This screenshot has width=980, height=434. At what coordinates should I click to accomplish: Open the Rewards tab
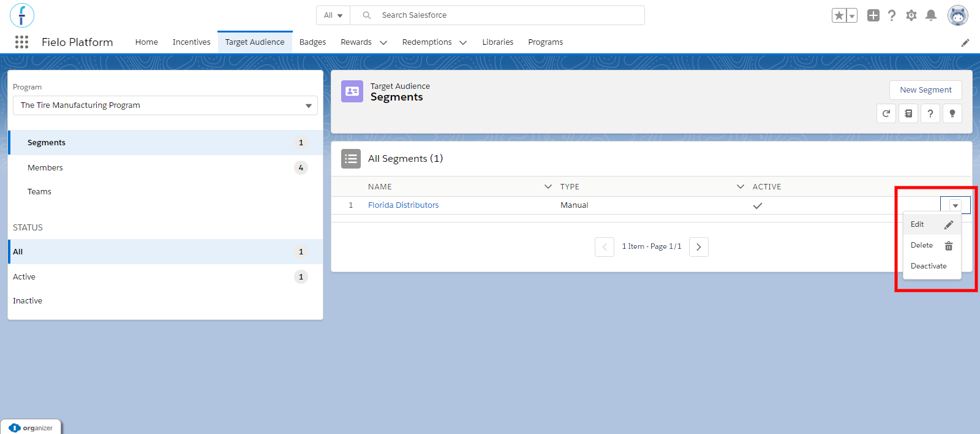(356, 42)
